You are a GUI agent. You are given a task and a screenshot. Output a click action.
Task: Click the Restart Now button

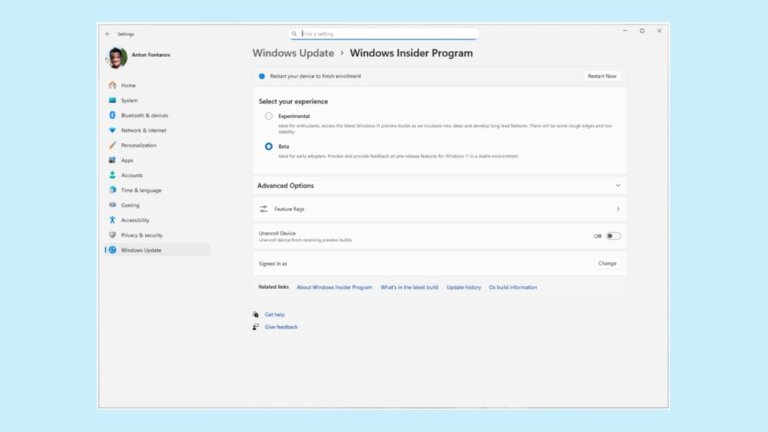pos(602,76)
